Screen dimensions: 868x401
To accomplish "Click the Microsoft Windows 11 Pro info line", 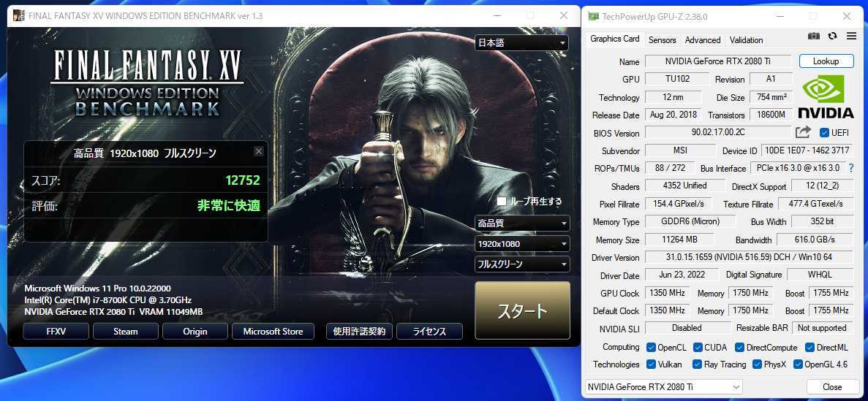I will pos(97,289).
